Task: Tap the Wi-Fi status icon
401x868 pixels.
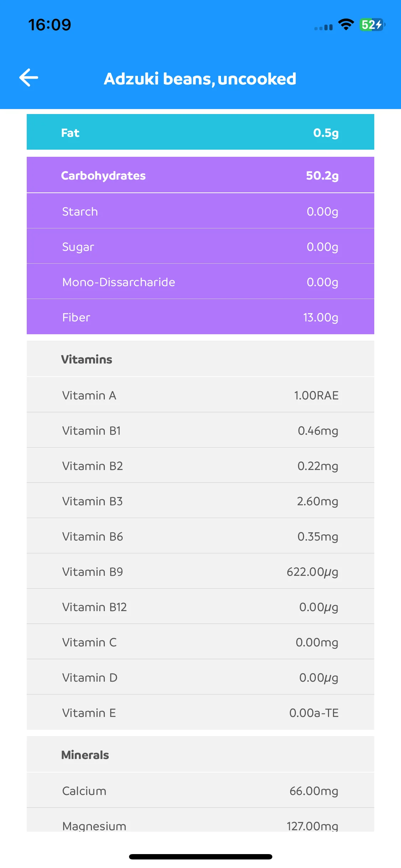Action: click(x=346, y=25)
